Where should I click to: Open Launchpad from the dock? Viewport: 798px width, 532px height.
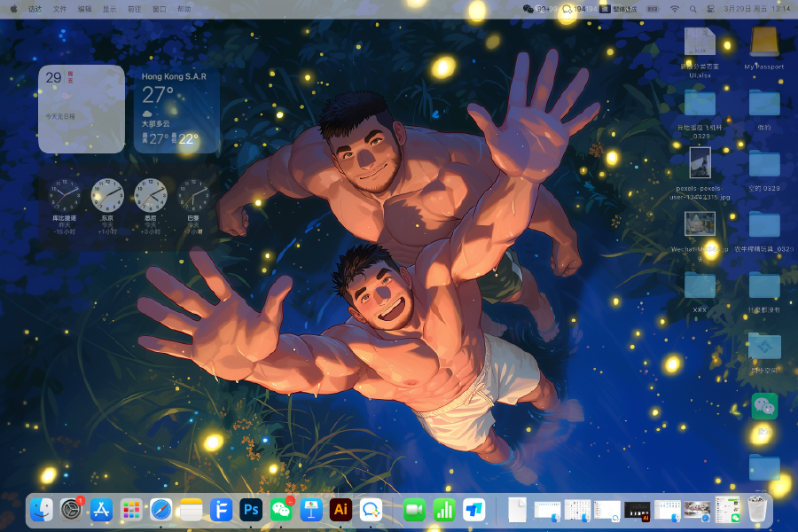[131, 510]
